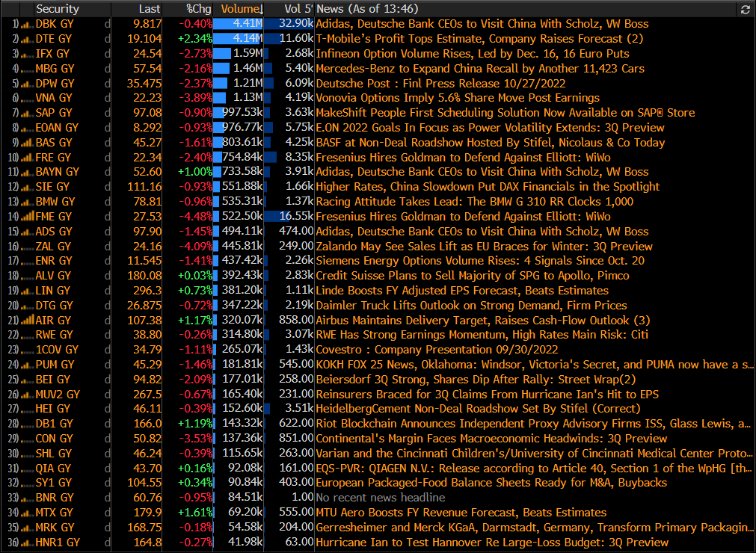Open the T-Mobile's Profit Tops Estimate headline
756x553 pixels.
pos(479,39)
